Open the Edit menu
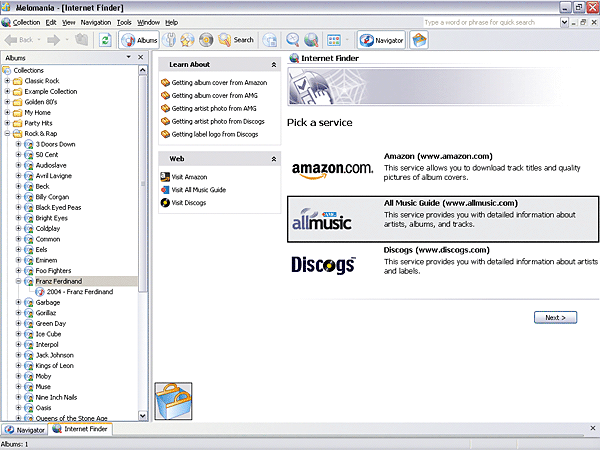The image size is (600, 450). pos(51,23)
